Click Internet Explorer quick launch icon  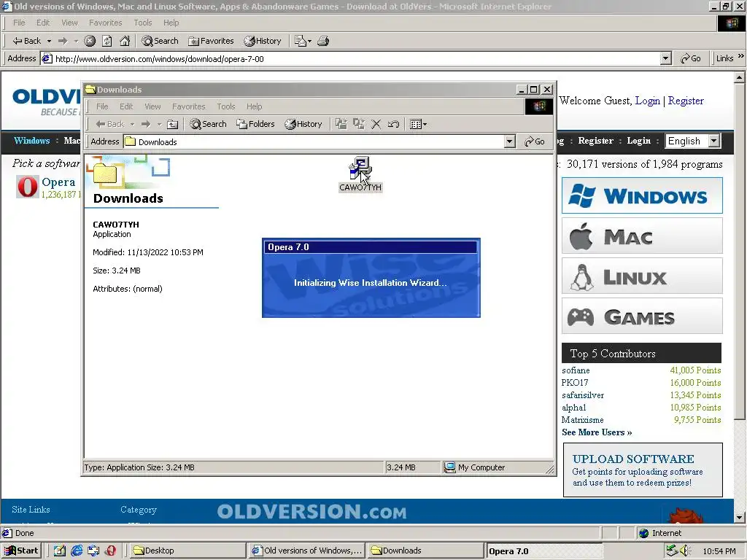[x=76, y=551]
